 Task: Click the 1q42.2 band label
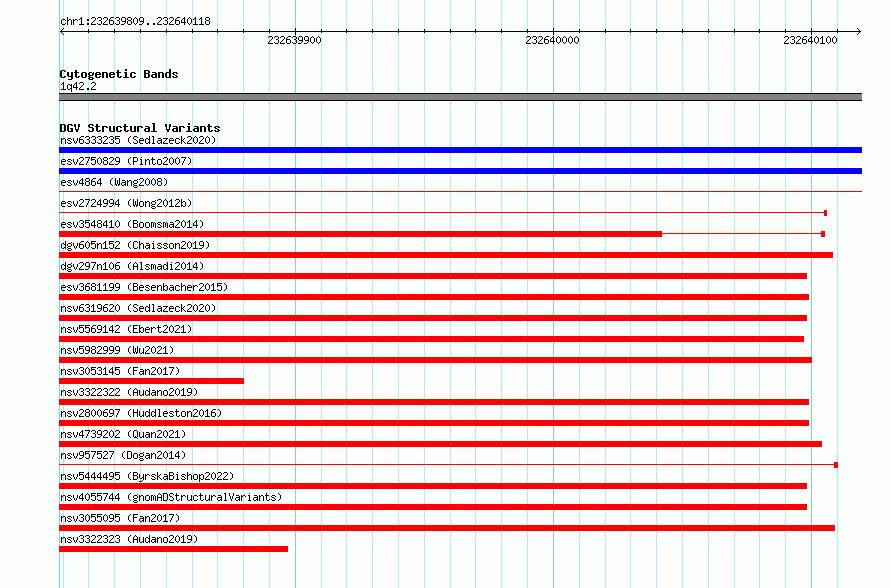click(x=78, y=86)
